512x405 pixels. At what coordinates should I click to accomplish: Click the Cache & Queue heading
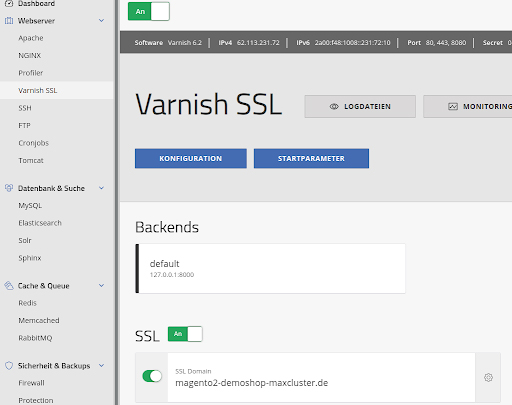pyautogui.click(x=44, y=286)
